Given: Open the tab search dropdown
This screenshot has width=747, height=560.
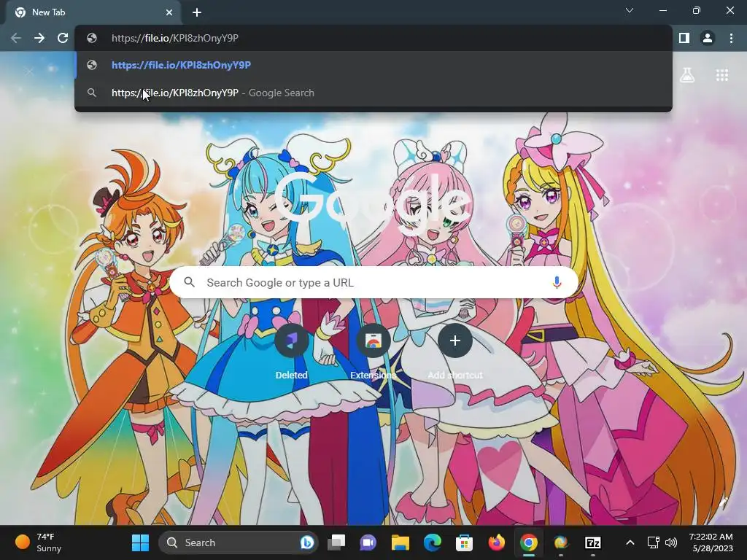Looking at the screenshot, I should (630, 10).
